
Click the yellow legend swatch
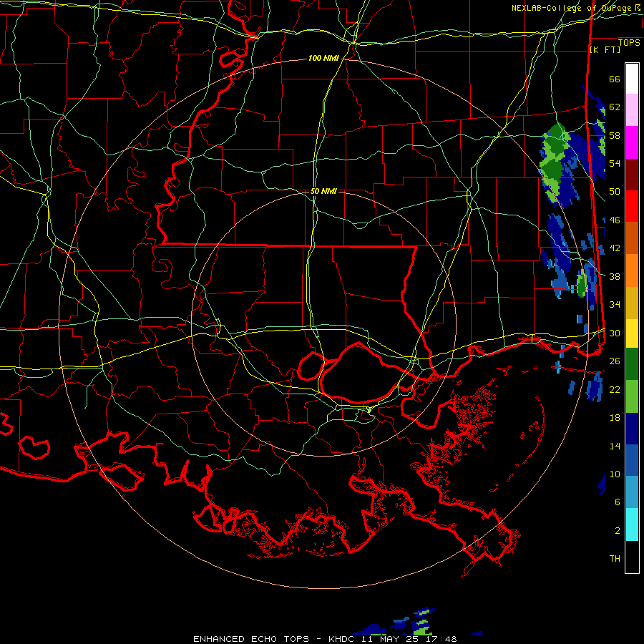click(632, 333)
